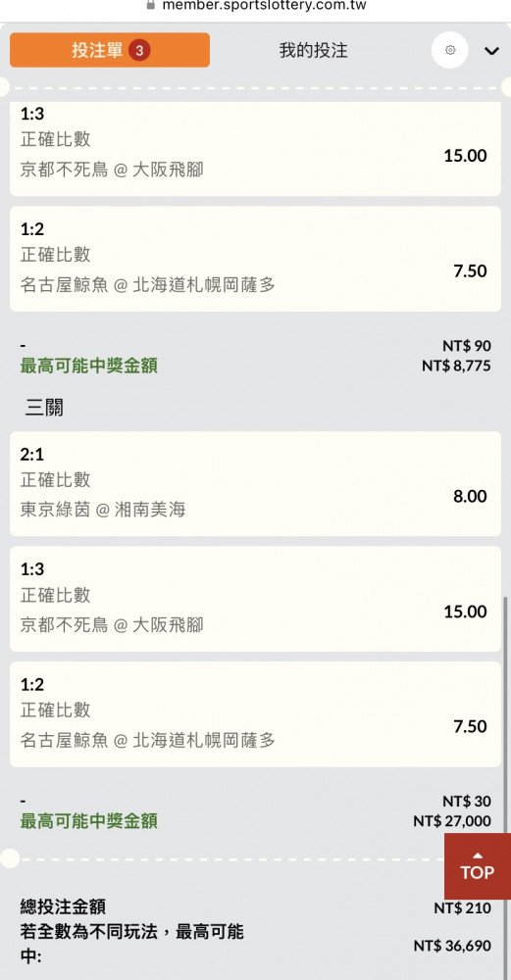Click the 三關 section heading

(x=44, y=408)
